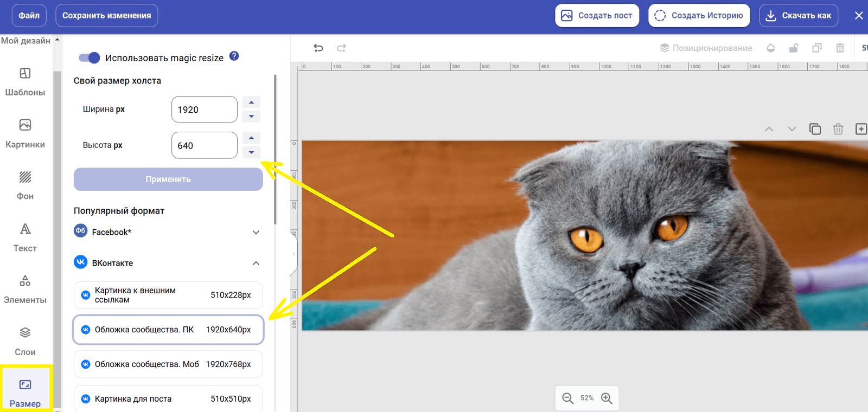The image size is (868, 412).
Task: Zoom in with magnifier plus icon
Action: (607, 398)
